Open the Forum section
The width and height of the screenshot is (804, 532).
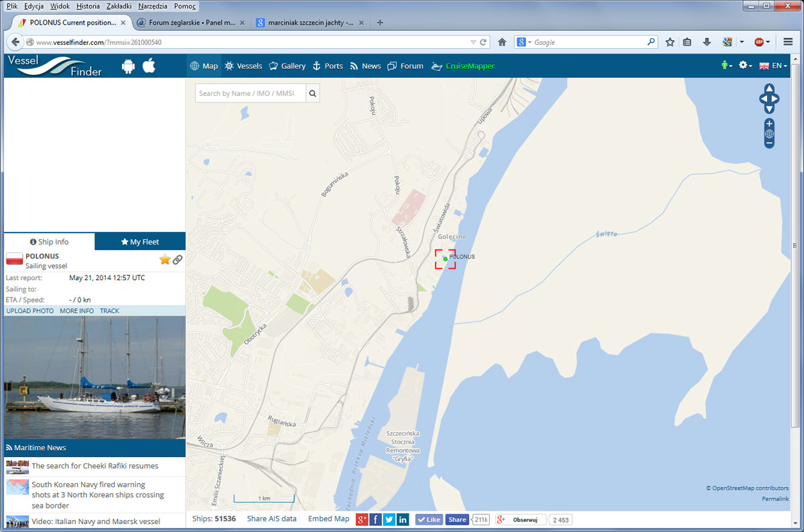pyautogui.click(x=405, y=66)
